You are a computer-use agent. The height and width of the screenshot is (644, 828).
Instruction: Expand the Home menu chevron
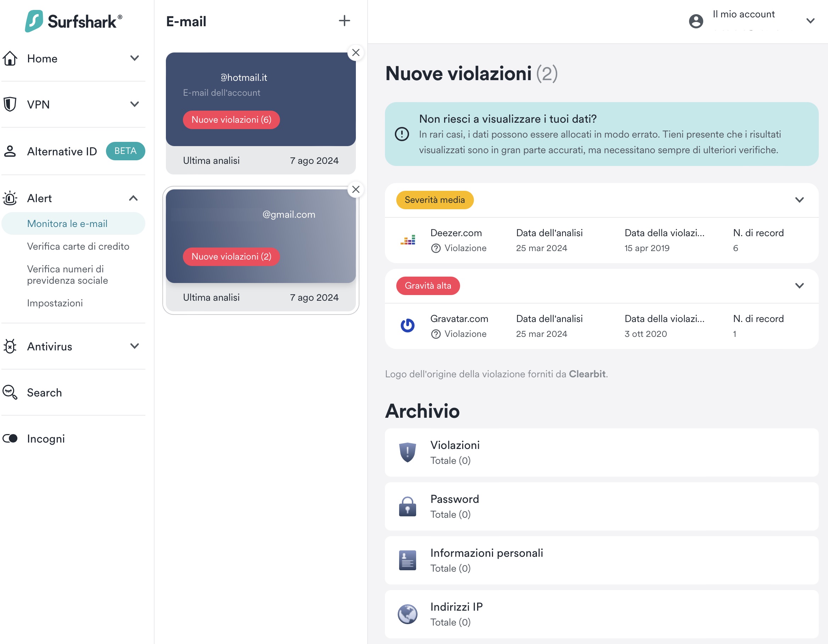click(135, 59)
